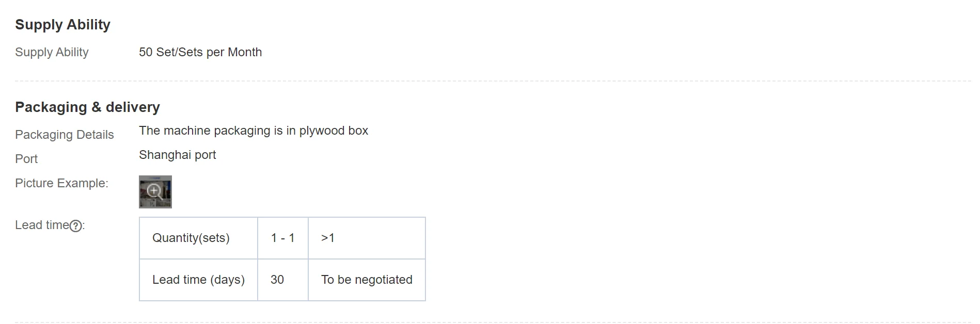Click the Supply Ability section heading
980x324 pixels.
(x=62, y=25)
